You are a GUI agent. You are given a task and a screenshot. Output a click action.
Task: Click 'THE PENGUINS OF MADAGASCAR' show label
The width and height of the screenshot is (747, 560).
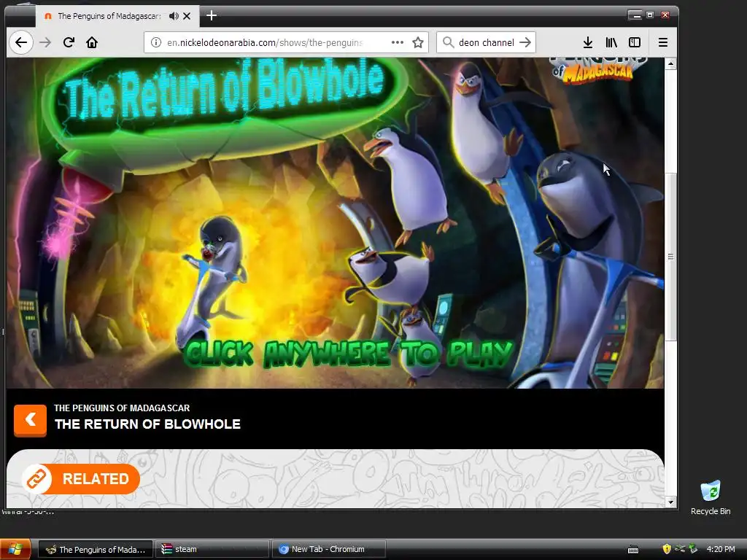pos(122,408)
